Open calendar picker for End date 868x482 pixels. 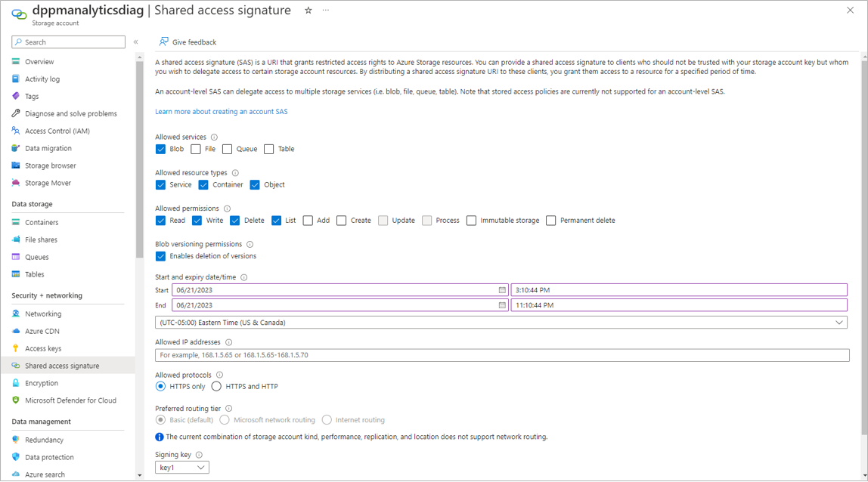(502, 305)
